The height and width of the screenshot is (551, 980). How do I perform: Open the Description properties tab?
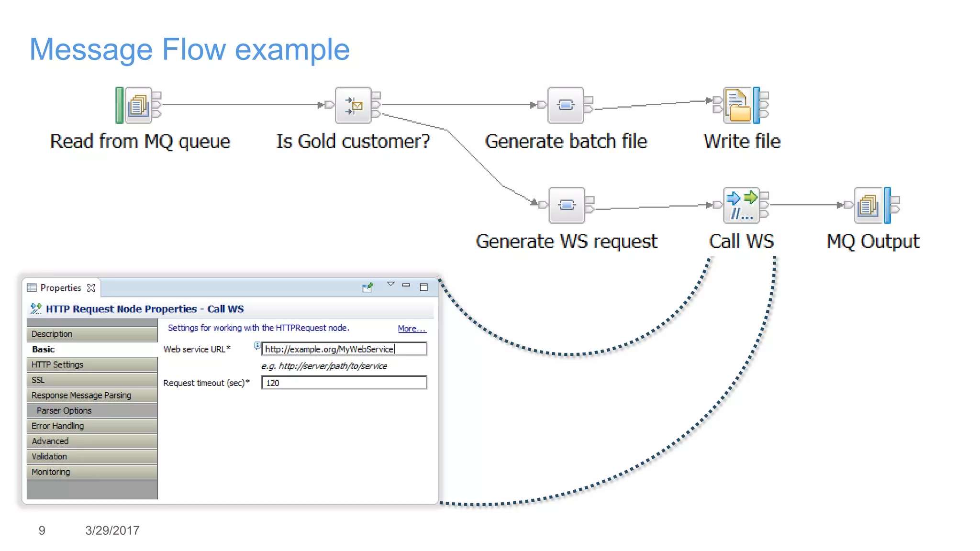(92, 334)
